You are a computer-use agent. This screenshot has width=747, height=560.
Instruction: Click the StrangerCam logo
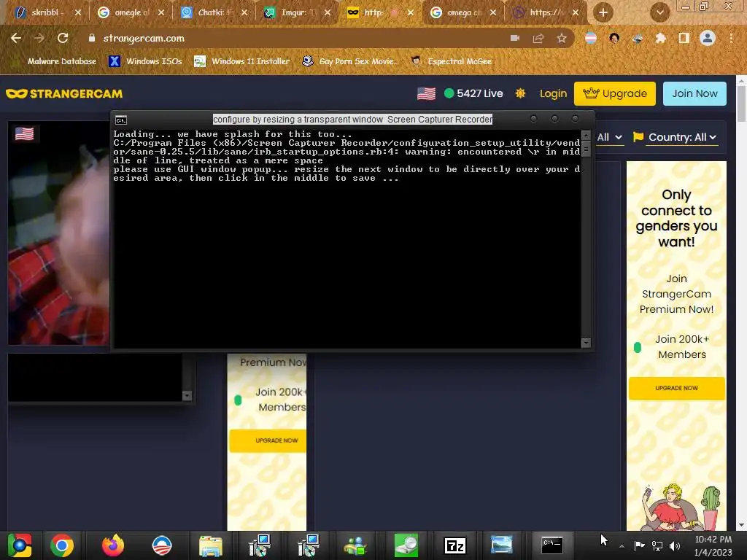coord(64,93)
